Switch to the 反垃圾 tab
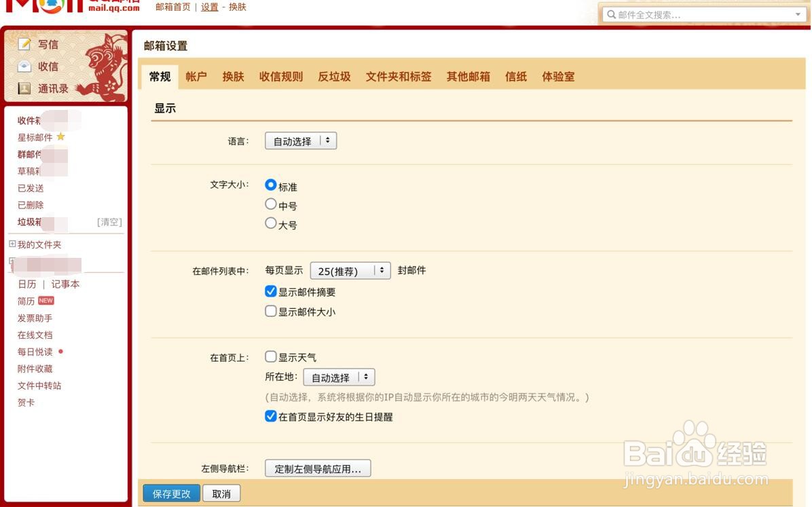This screenshot has width=812, height=507. click(333, 77)
